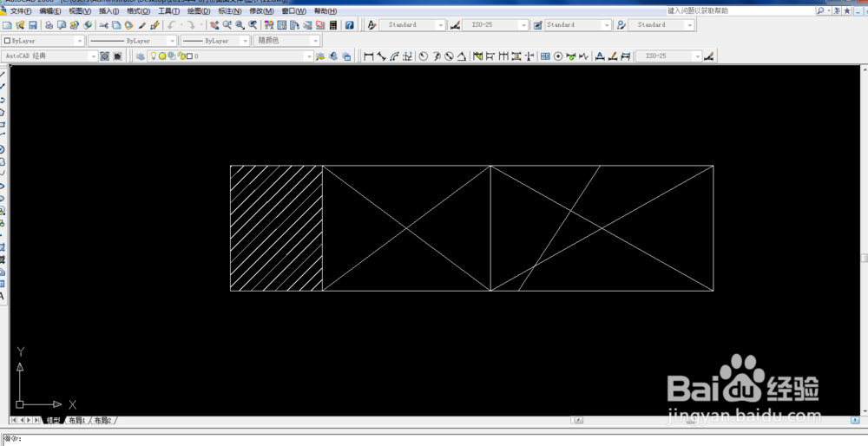Image resolution: width=868 pixels, height=446 pixels.
Task: Click the Angular dimension icon
Action: [x=462, y=56]
